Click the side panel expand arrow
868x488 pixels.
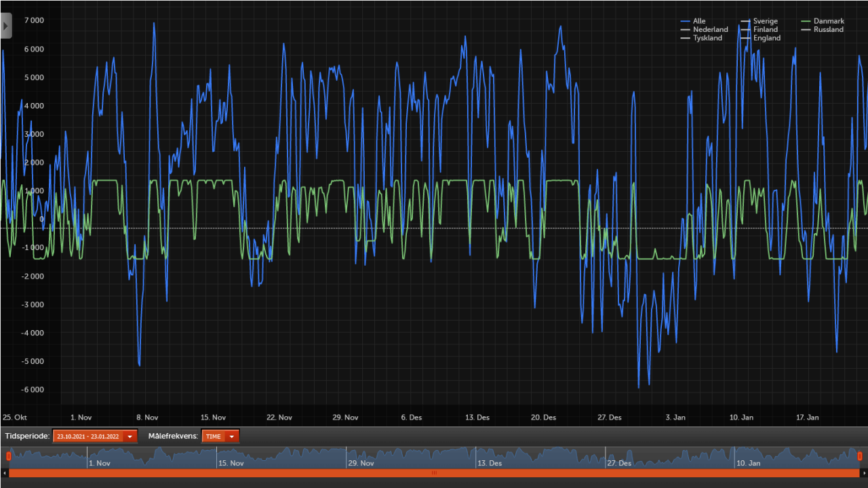pyautogui.click(x=5, y=25)
